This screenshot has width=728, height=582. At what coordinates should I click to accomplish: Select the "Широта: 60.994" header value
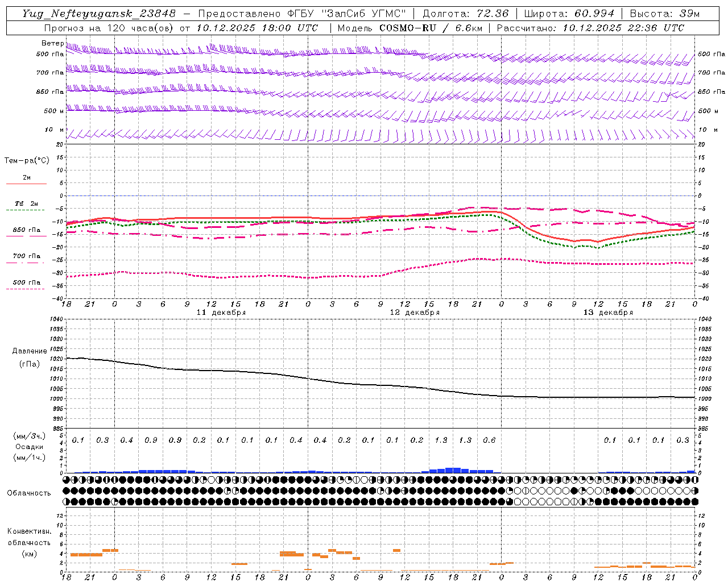(569, 14)
